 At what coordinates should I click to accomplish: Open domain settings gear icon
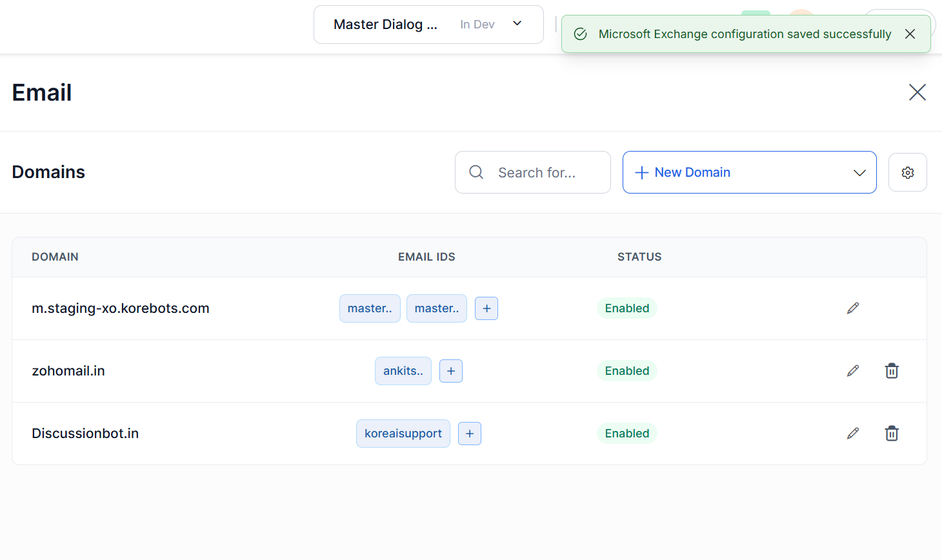907,172
